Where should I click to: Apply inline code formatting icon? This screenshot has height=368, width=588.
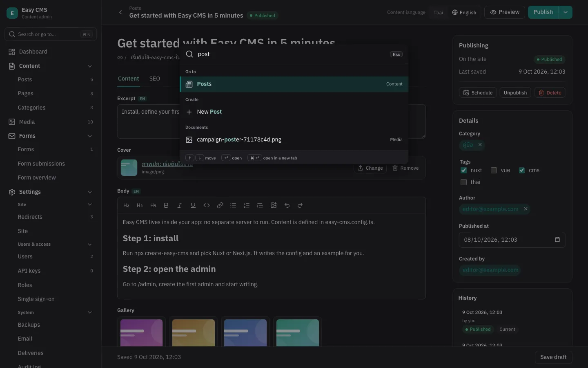point(207,205)
